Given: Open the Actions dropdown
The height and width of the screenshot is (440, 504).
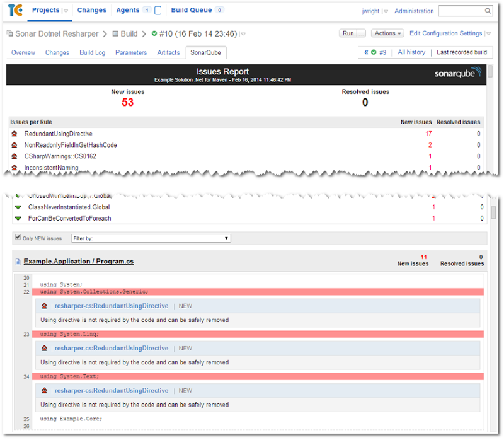Looking at the screenshot, I should (x=387, y=33).
